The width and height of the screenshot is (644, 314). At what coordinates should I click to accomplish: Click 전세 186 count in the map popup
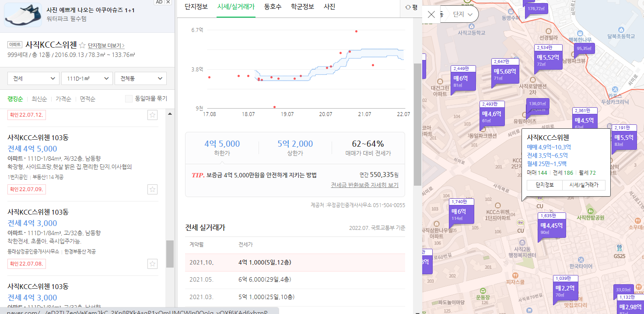[x=563, y=173]
